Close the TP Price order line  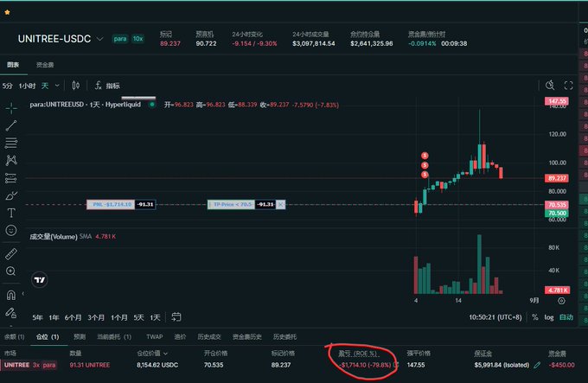[280, 204]
